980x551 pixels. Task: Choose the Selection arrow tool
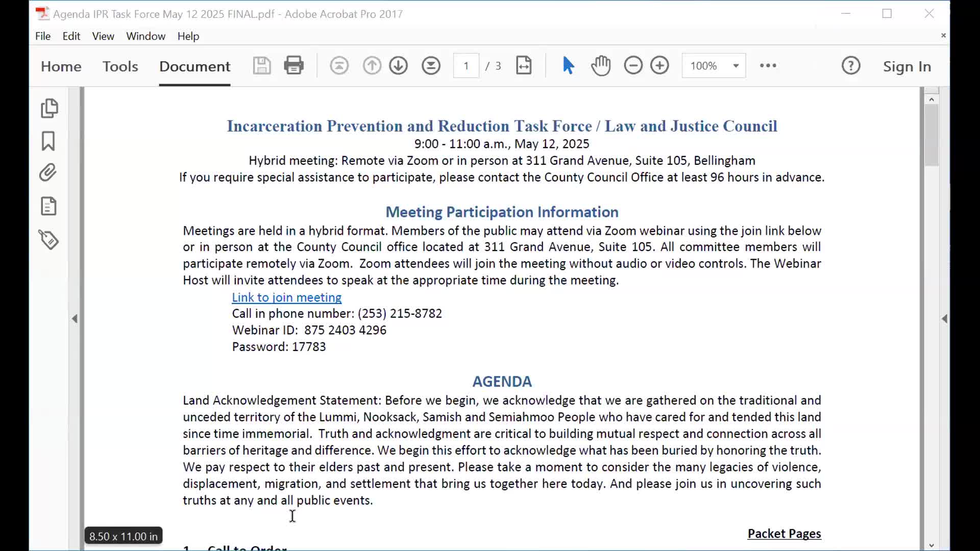tap(568, 65)
